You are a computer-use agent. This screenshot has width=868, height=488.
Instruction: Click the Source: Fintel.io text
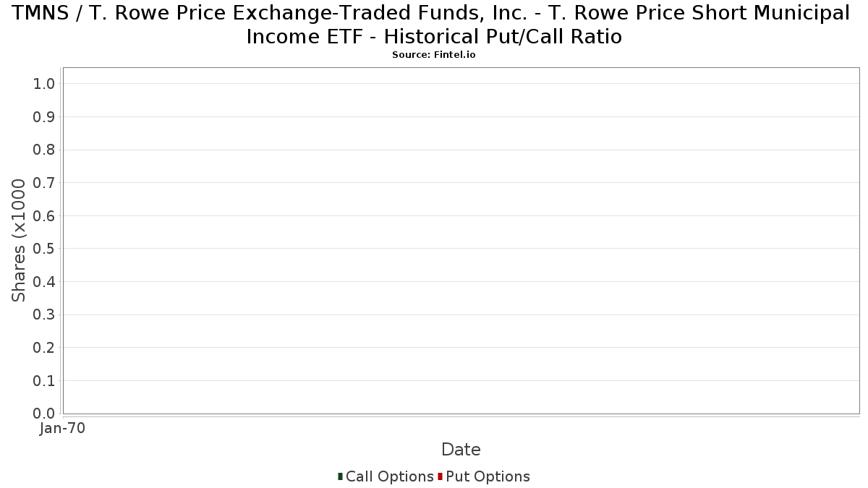433,55
